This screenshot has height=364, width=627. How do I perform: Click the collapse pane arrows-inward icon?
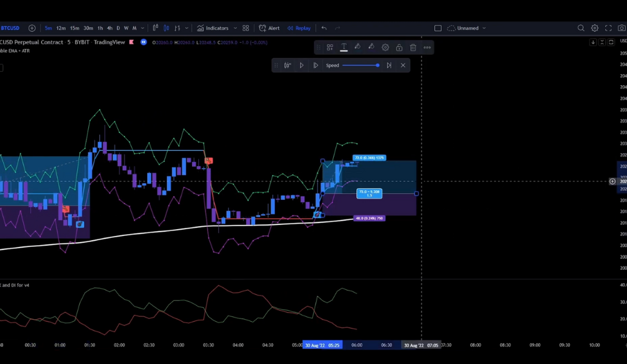coord(602,42)
